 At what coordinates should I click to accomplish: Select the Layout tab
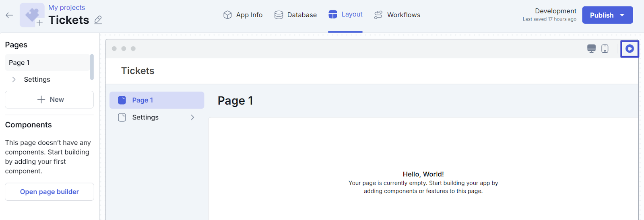tap(345, 14)
